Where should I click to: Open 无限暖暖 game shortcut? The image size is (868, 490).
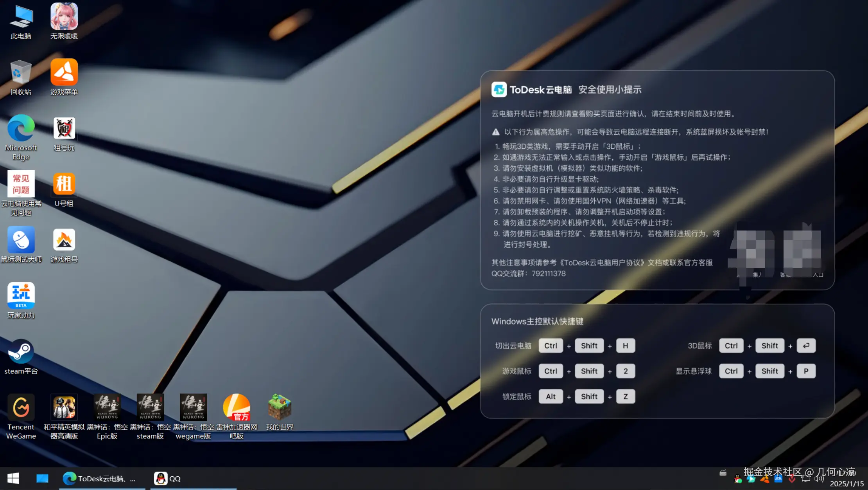click(x=64, y=18)
